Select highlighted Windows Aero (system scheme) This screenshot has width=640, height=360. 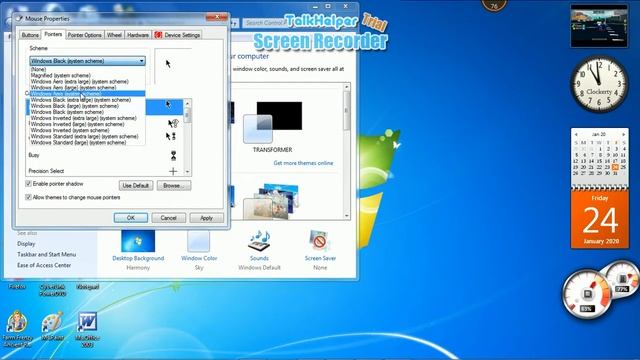(x=87, y=93)
